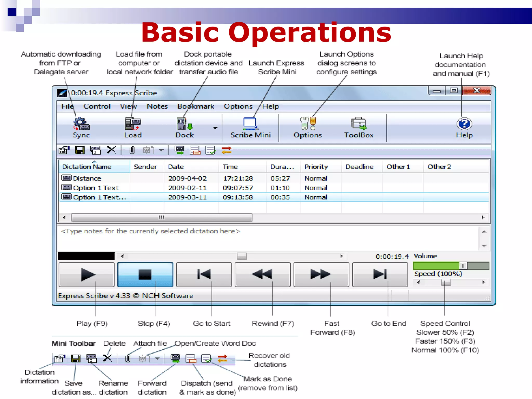Click Attach file paperclip in the app mini toolbar
Image resolution: width=532 pixels, height=399 pixels.
tap(132, 150)
